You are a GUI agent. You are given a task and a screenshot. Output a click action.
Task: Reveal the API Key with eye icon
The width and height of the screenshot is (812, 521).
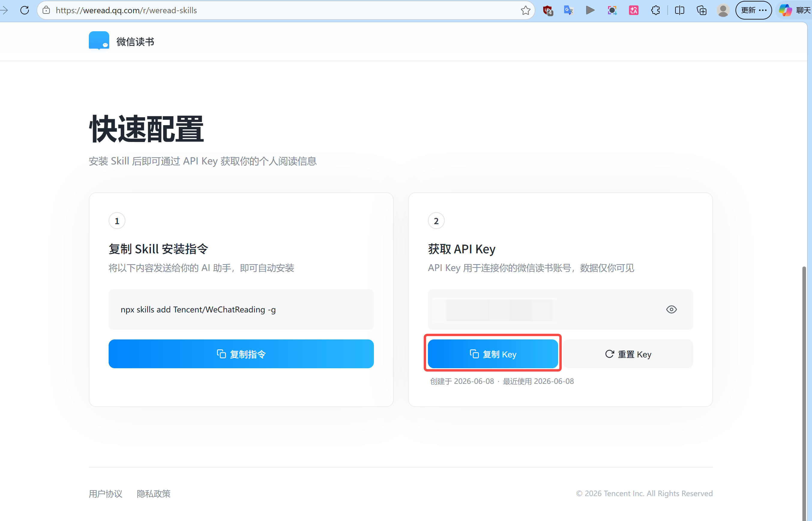(671, 309)
